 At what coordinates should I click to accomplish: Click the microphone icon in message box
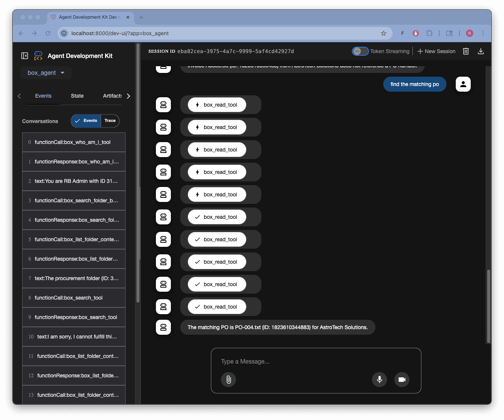pyautogui.click(x=379, y=380)
